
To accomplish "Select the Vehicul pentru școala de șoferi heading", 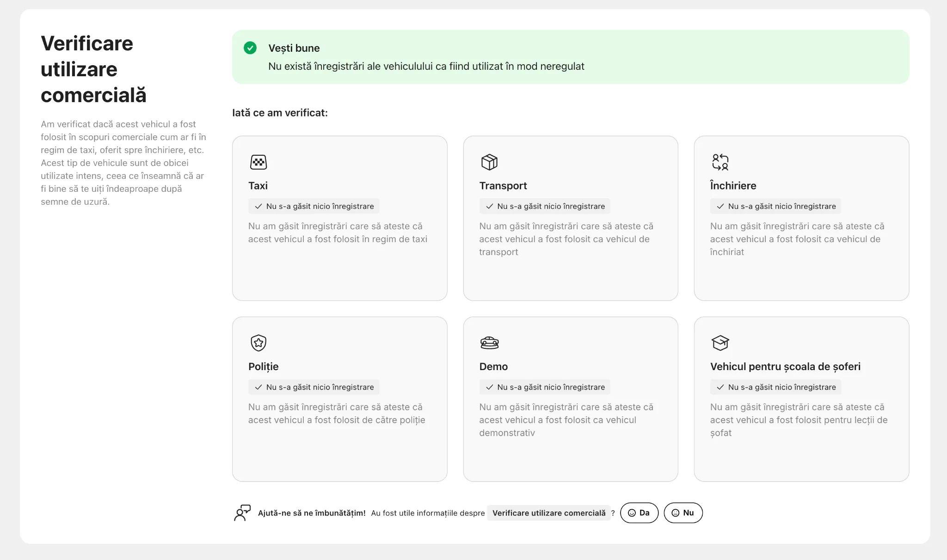I will 785,366.
